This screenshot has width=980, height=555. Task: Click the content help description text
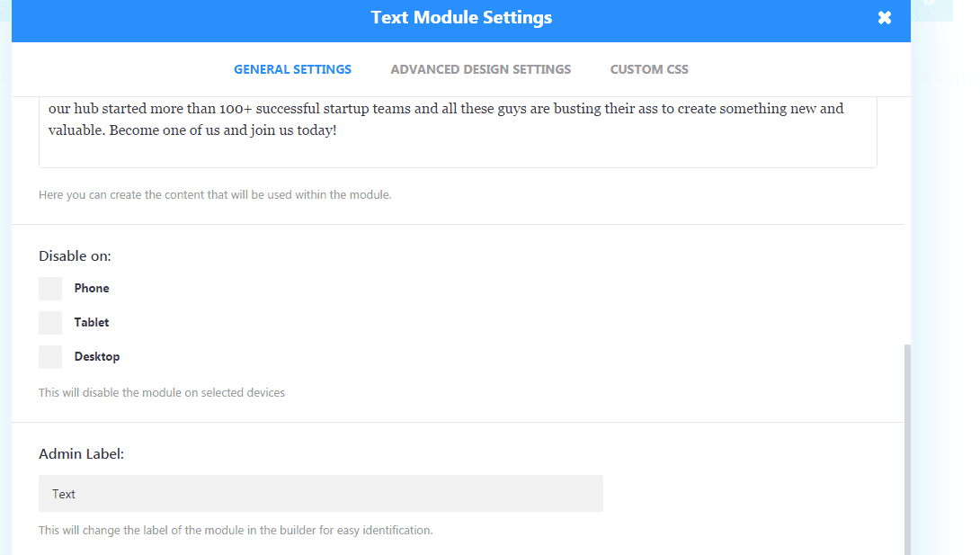pyautogui.click(x=215, y=194)
